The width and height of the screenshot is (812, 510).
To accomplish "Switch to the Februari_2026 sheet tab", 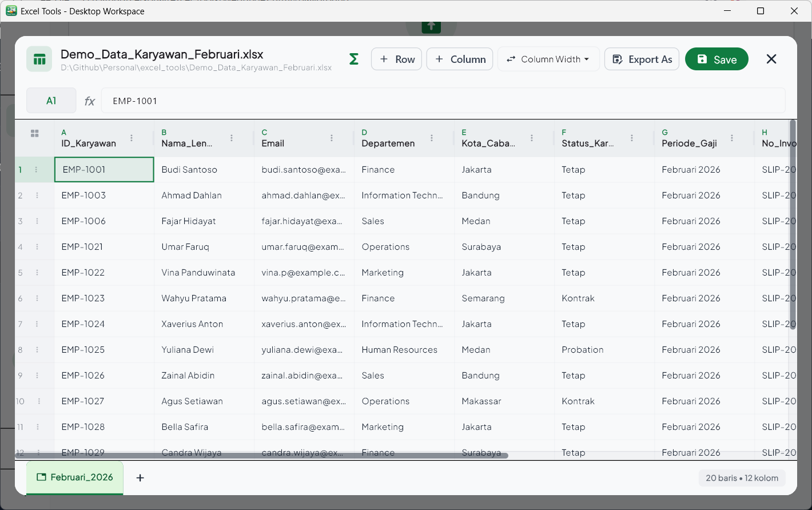I will (x=75, y=477).
